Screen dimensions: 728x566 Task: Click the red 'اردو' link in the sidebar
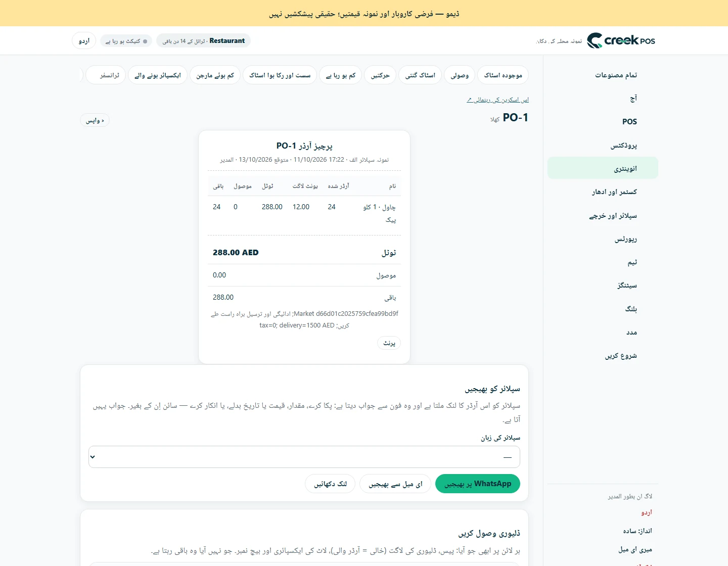pos(647,512)
